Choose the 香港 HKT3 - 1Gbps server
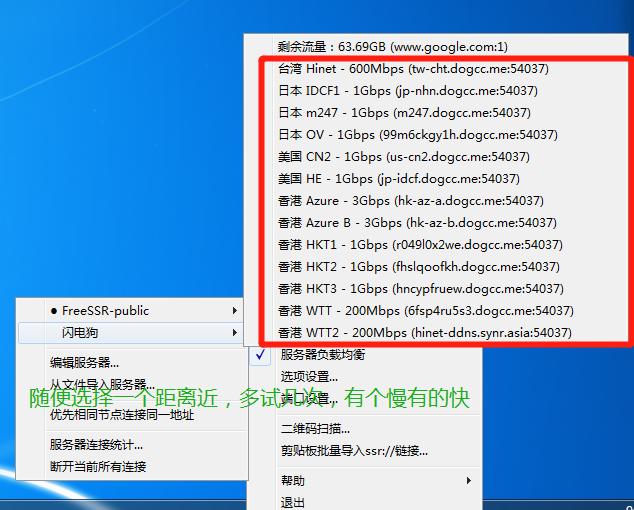This screenshot has height=510, width=634. point(436,289)
